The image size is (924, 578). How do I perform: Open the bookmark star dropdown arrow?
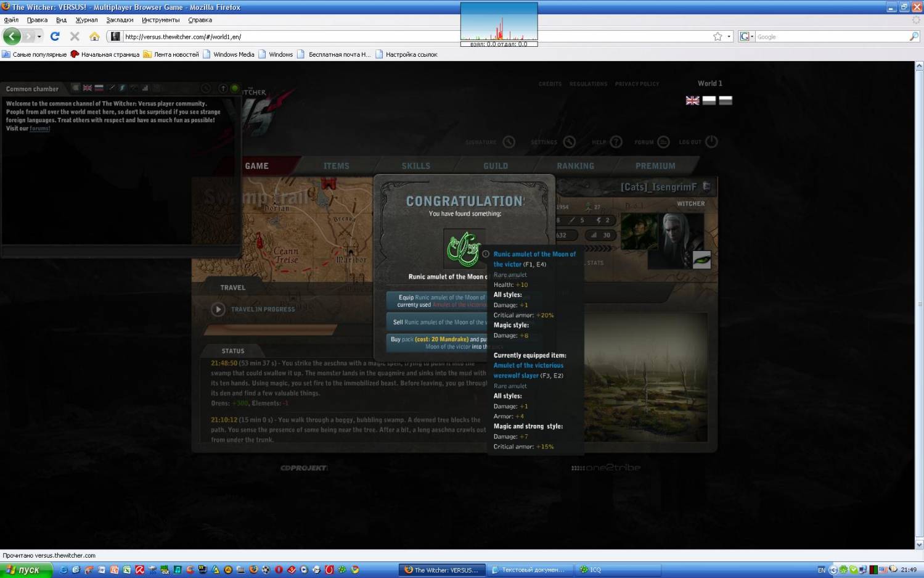point(729,36)
